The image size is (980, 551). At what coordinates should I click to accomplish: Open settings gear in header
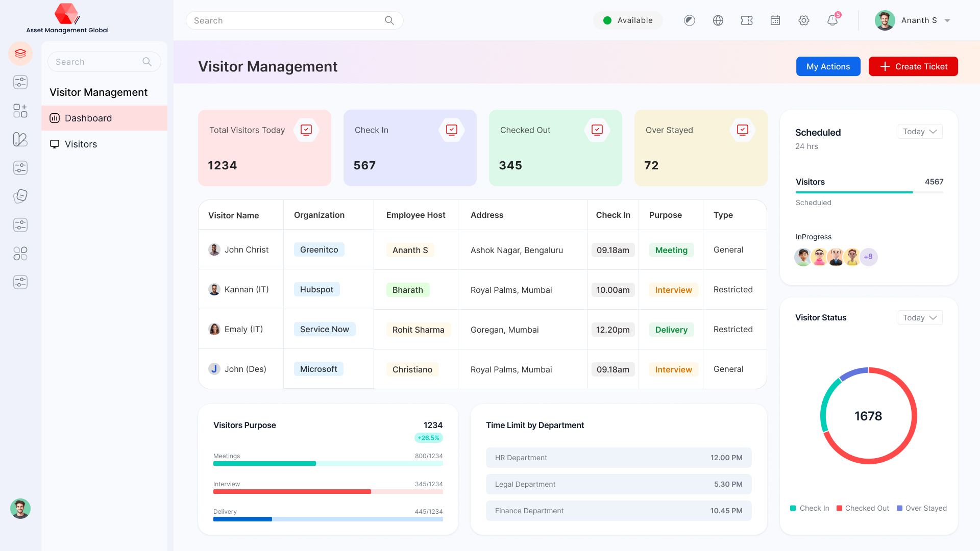(803, 20)
